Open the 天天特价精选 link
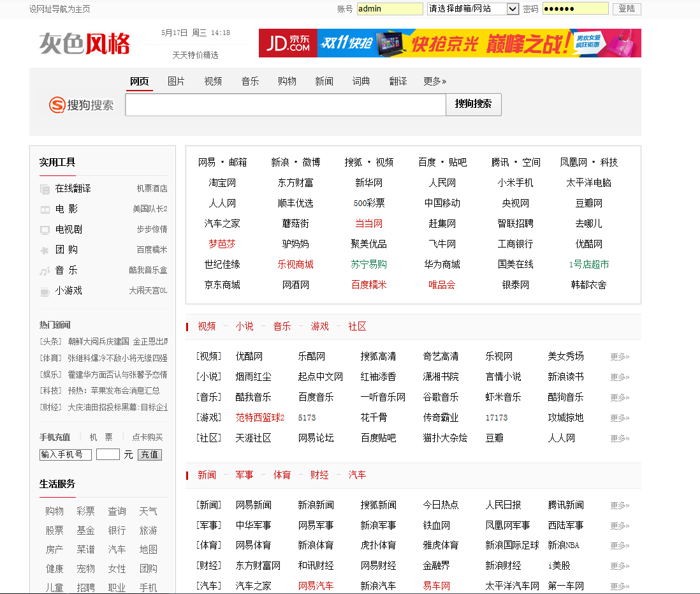This screenshot has height=594, width=700. pos(196,55)
